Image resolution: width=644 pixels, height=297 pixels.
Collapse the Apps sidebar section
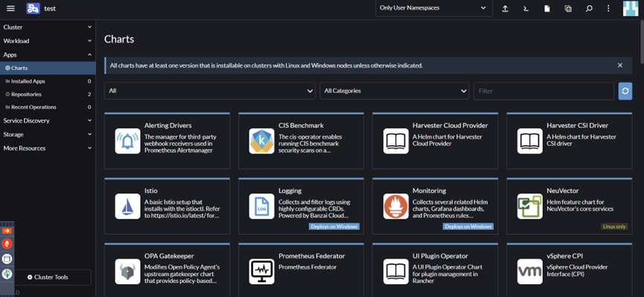tap(48, 54)
